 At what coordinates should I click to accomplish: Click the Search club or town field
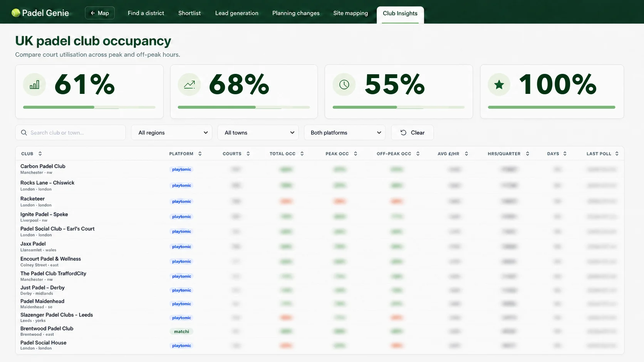pyautogui.click(x=70, y=133)
